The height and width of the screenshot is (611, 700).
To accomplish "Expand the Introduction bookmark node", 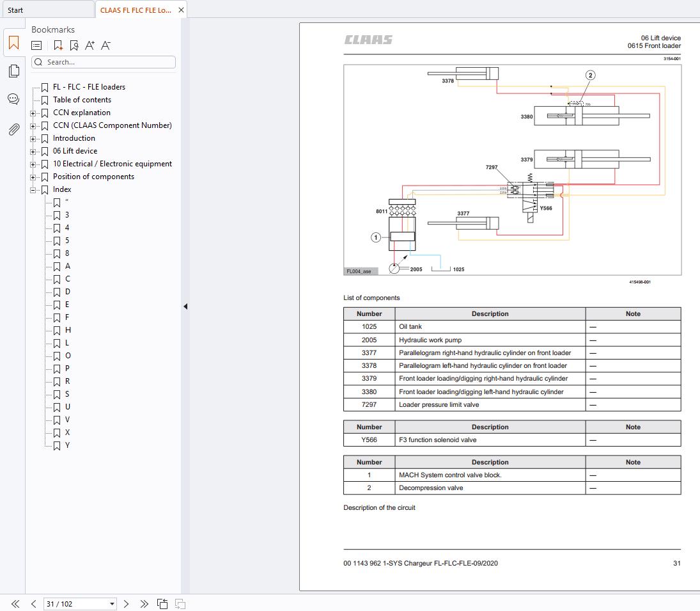I will coord(33,139).
